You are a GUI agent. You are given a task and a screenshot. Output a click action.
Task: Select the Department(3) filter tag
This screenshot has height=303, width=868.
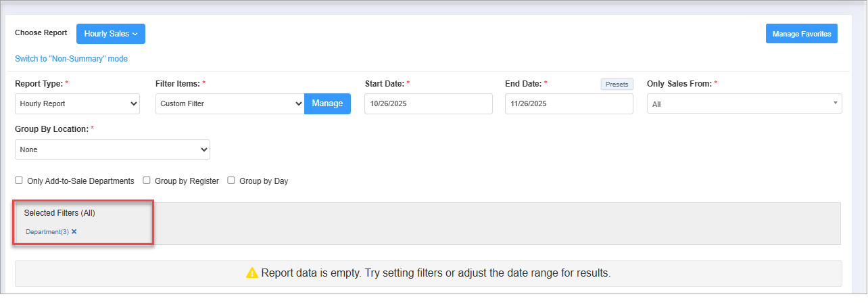tap(47, 231)
